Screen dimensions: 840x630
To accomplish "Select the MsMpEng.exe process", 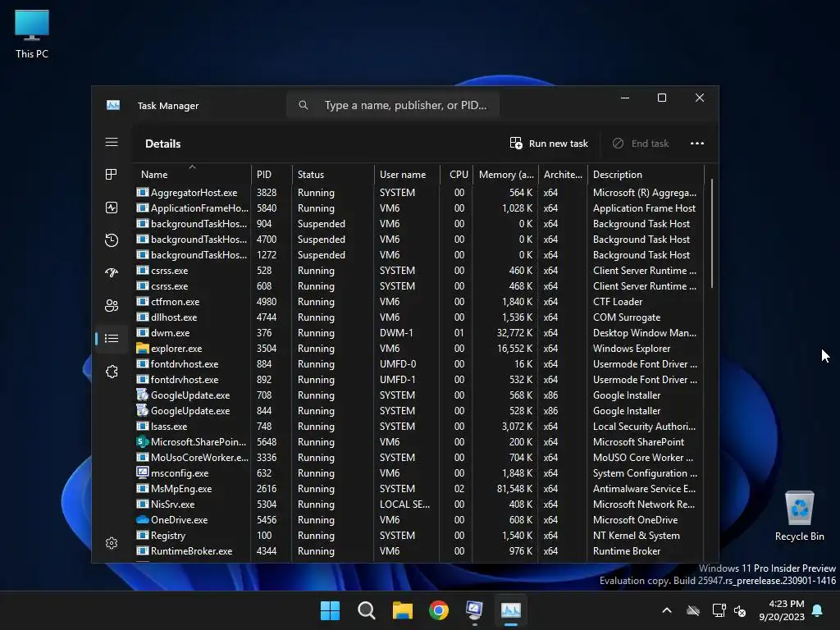I will [x=419, y=489].
